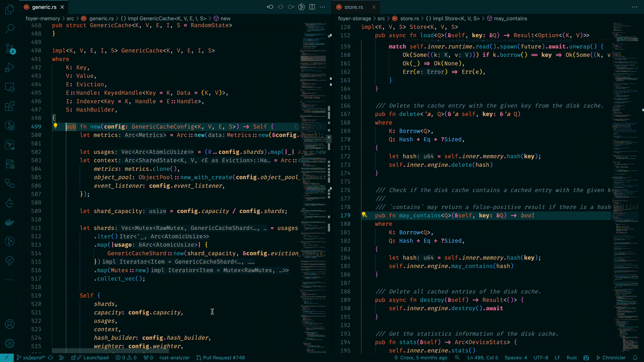Click the lightbulb on line 179
This screenshot has width=644, height=362.
coord(364,215)
